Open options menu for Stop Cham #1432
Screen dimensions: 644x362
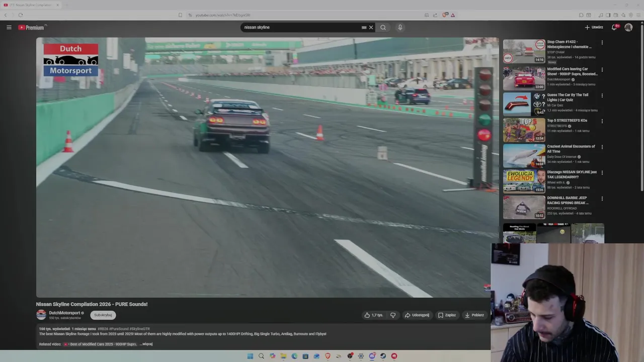coord(602,43)
